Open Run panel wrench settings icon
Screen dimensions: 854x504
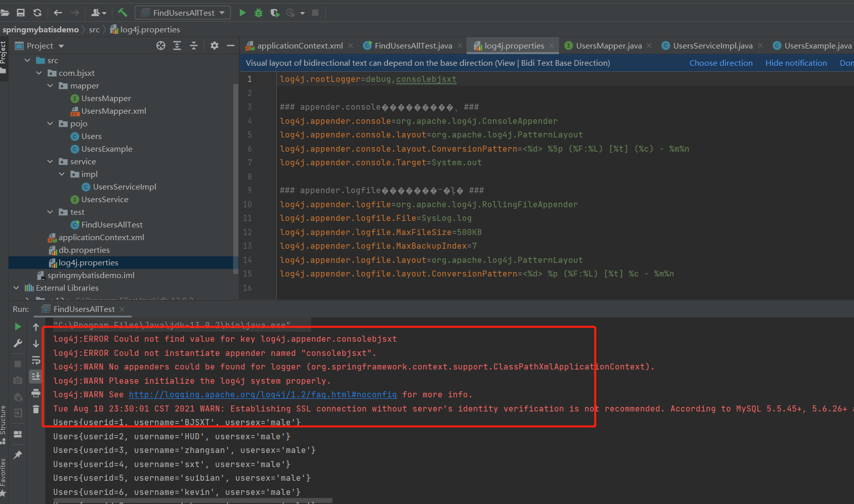[x=18, y=343]
